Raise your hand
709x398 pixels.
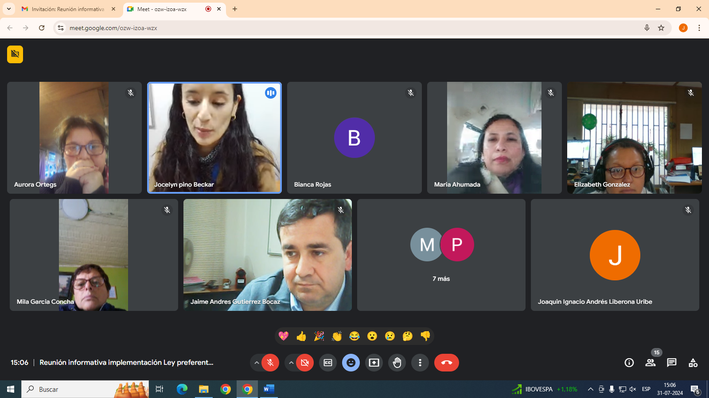397,362
